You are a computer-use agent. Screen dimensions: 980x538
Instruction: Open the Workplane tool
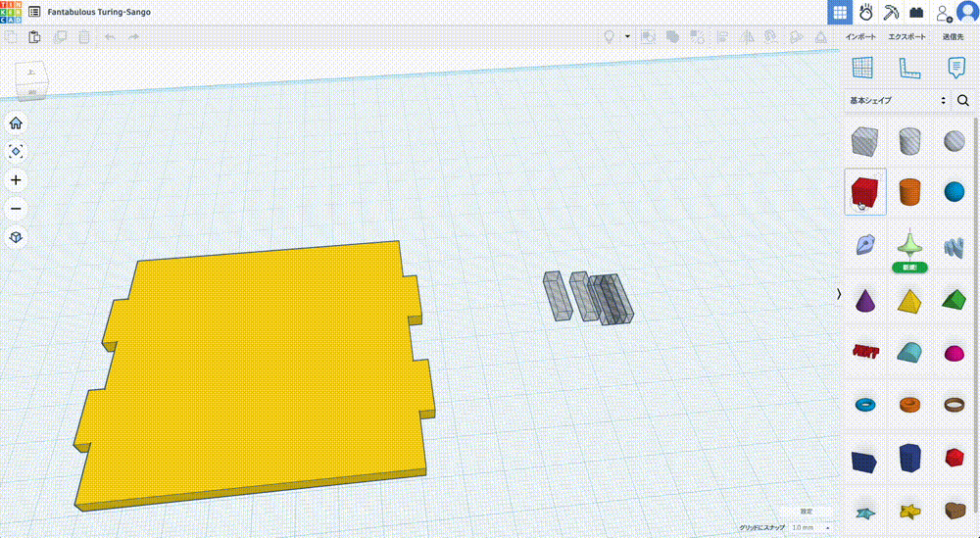pos(862,68)
